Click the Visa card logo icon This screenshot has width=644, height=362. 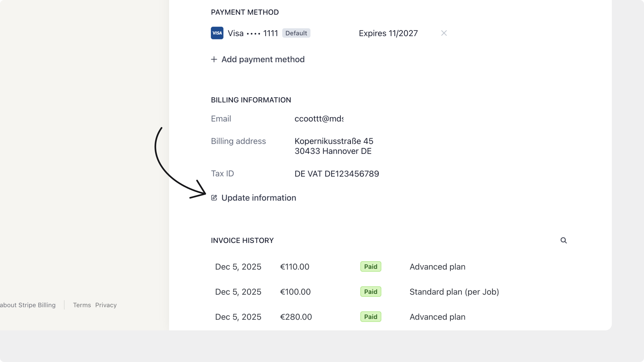217,33
